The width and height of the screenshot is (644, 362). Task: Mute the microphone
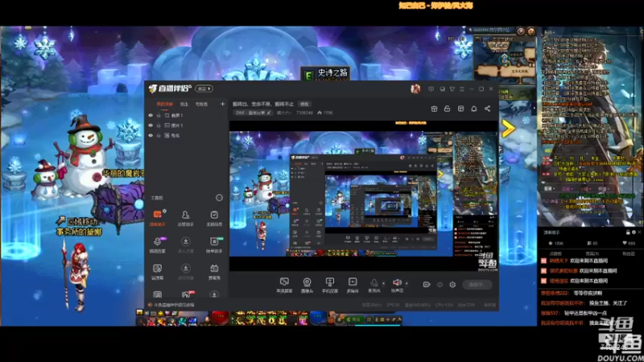(374, 284)
